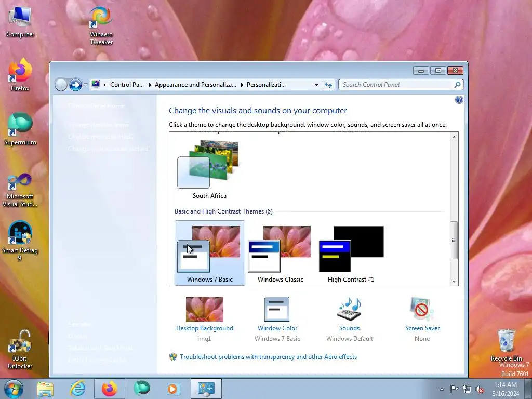The height and width of the screenshot is (399, 532).
Task: Open Supermium from the taskbar
Action: pyautogui.click(x=141, y=389)
